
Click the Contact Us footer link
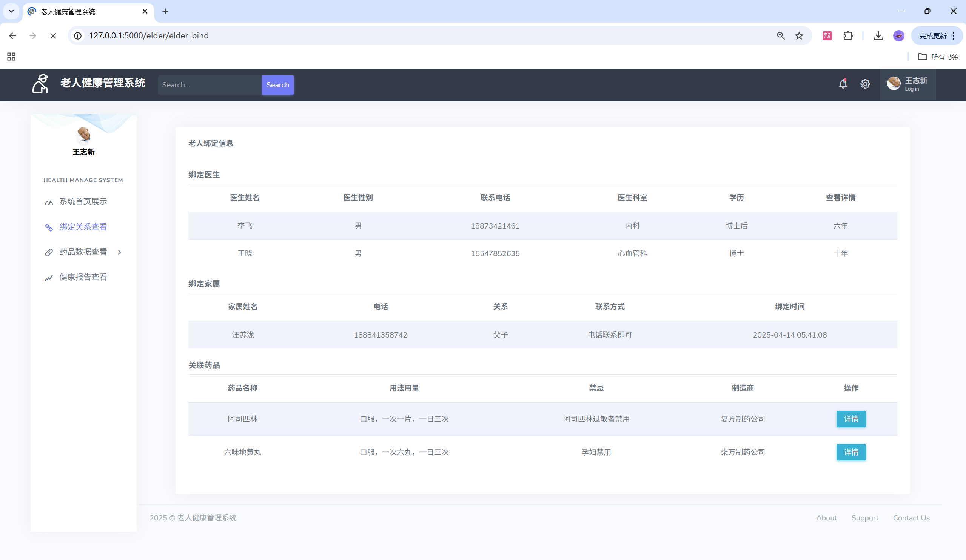pos(911,518)
